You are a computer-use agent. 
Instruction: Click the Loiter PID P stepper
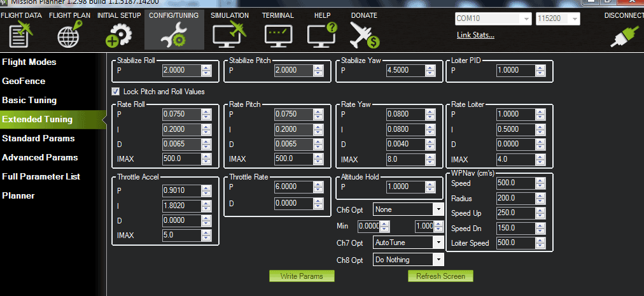(x=540, y=70)
